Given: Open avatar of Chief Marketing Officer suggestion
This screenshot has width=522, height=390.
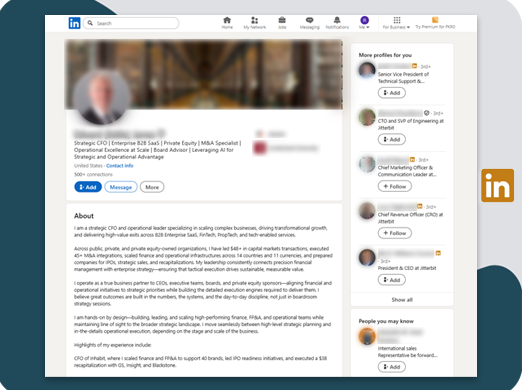Looking at the screenshot, I should coord(367,164).
